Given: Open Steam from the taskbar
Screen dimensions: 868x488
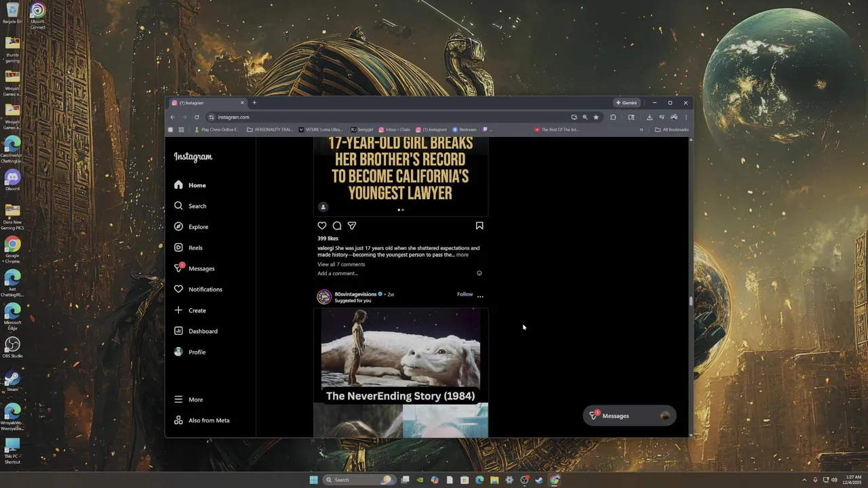Looking at the screenshot, I should click(x=539, y=480).
